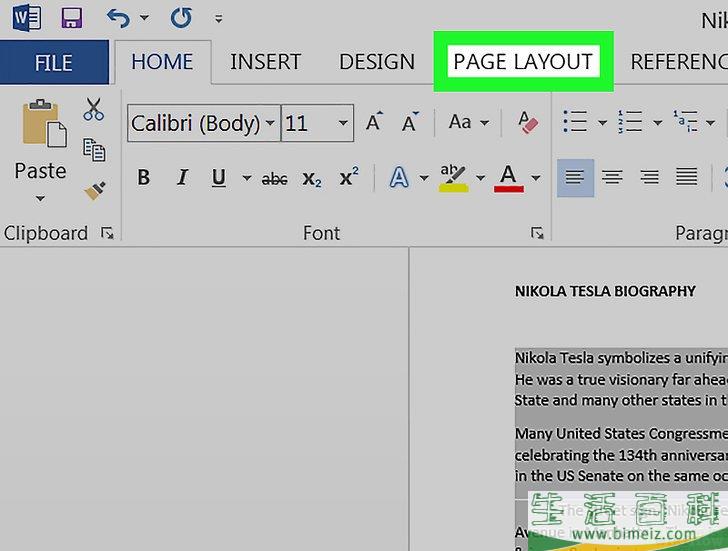Image resolution: width=728 pixels, height=551 pixels.
Task: Toggle Italic formatting
Action: tap(182, 177)
